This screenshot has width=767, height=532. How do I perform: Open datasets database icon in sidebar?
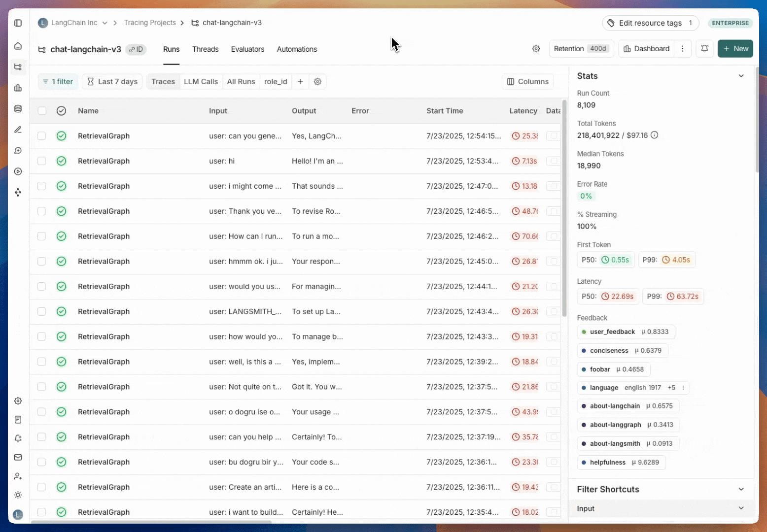click(18, 109)
